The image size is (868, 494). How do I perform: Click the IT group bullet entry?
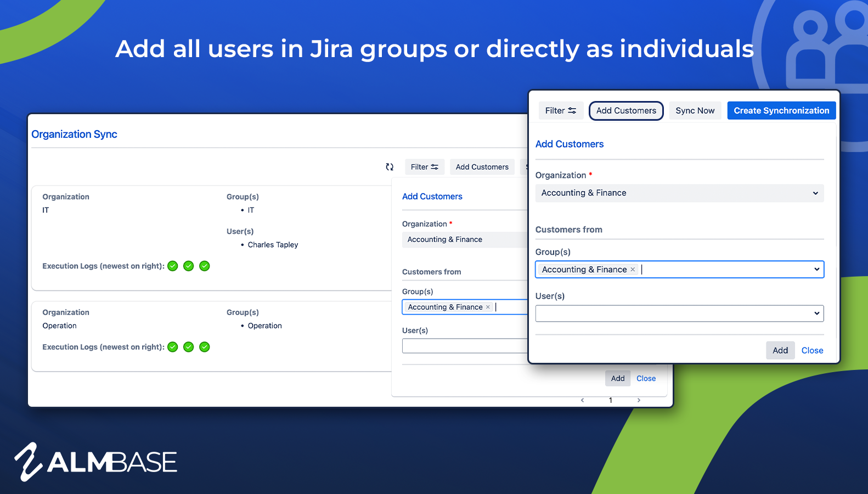(251, 210)
